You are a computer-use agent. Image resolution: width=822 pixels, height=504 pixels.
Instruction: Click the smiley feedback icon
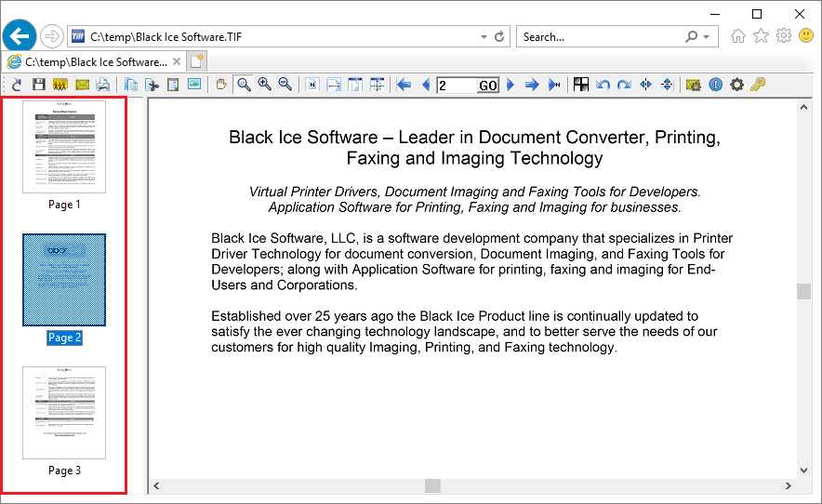[806, 35]
